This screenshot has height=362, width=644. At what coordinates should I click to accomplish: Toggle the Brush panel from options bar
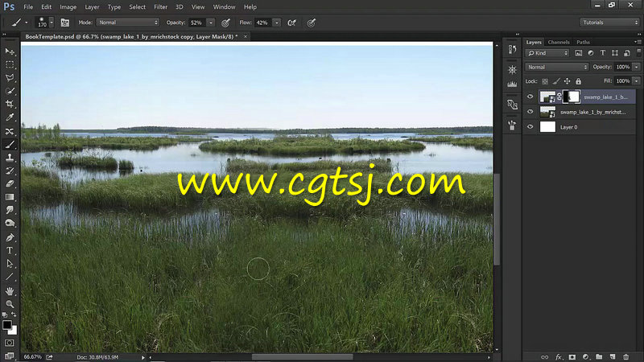[65, 23]
